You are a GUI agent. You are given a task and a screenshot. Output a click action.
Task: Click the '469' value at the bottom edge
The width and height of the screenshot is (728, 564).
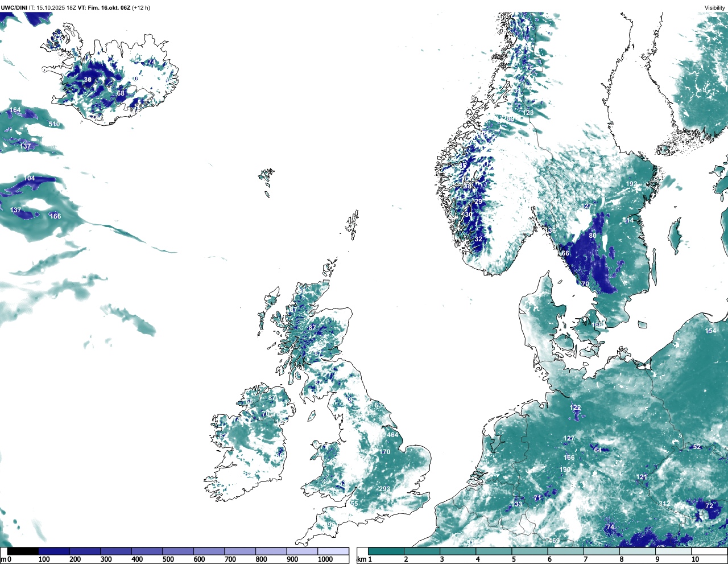tap(554, 541)
